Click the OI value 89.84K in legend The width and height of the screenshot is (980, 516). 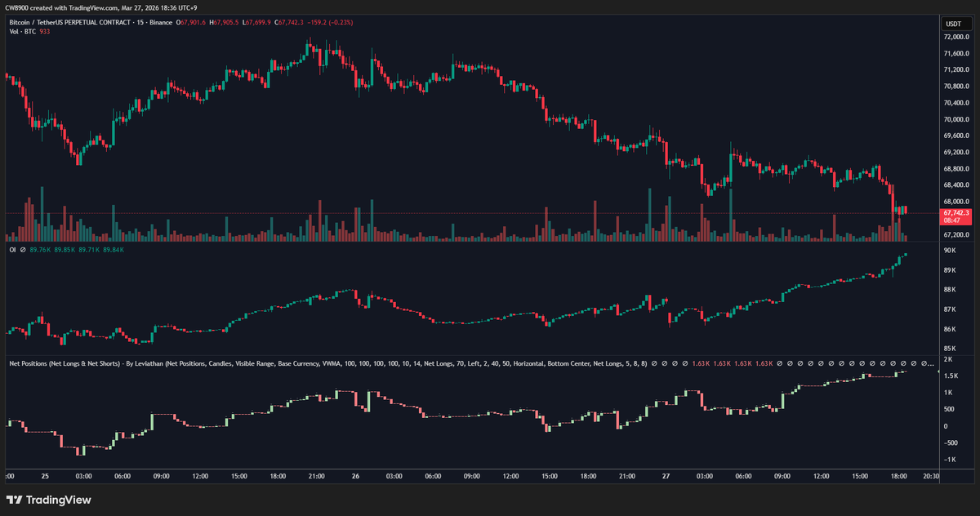(113, 250)
